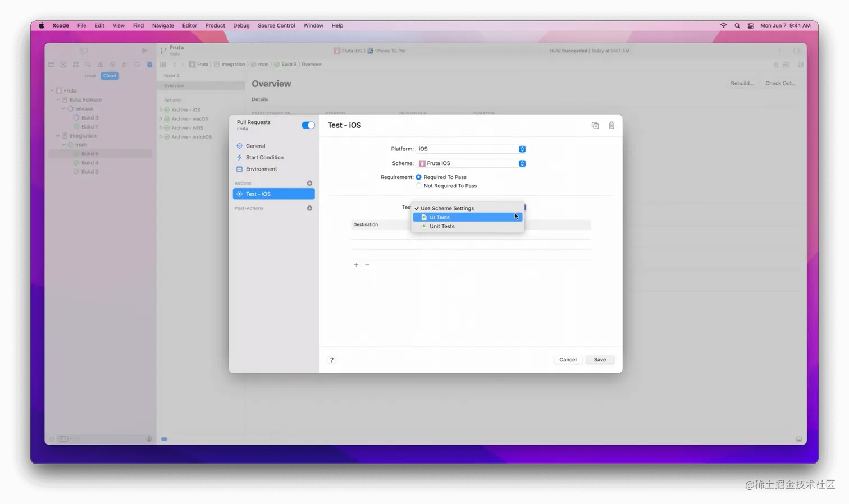Screen dimensions: 849x504
Task: Open the Platform dropdown
Action: click(471, 149)
